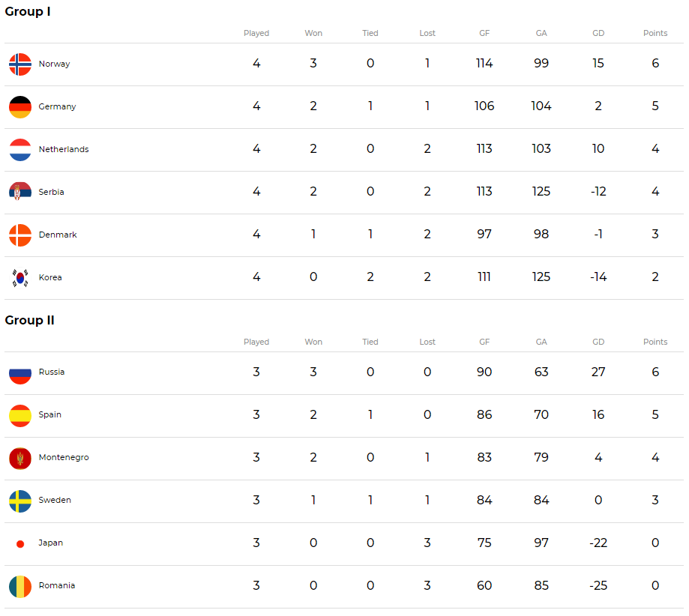689x616 pixels.
Task: Click the Romania flag icon
Action: (20, 587)
